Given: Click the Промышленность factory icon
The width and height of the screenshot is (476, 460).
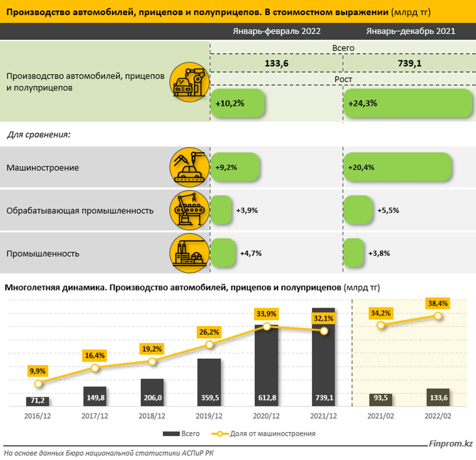Looking at the screenshot, I should point(190,253).
